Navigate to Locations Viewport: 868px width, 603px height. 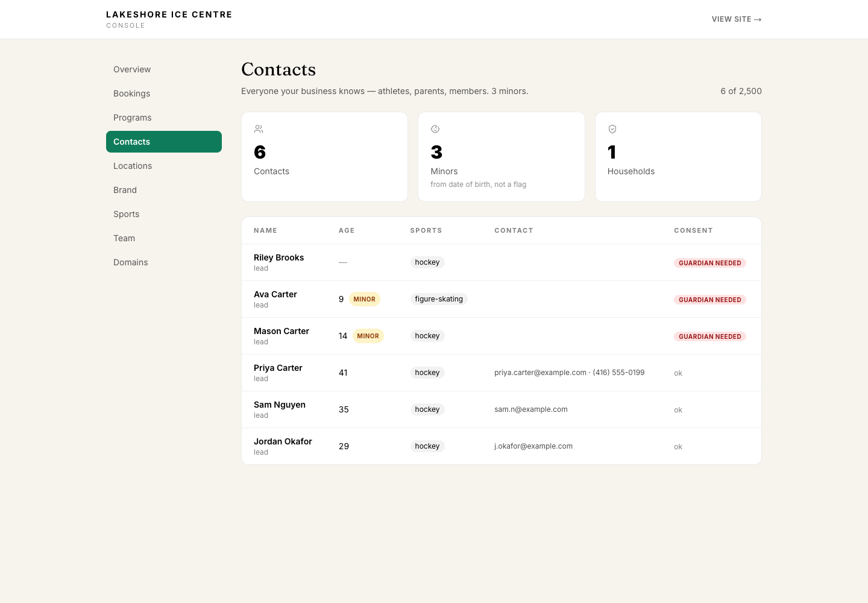click(x=164, y=166)
